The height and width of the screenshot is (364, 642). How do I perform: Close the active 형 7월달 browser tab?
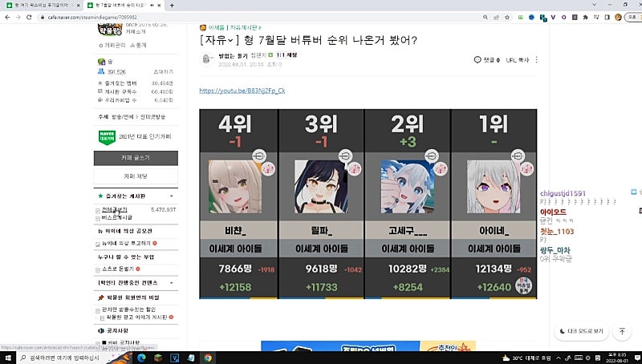tap(159, 6)
